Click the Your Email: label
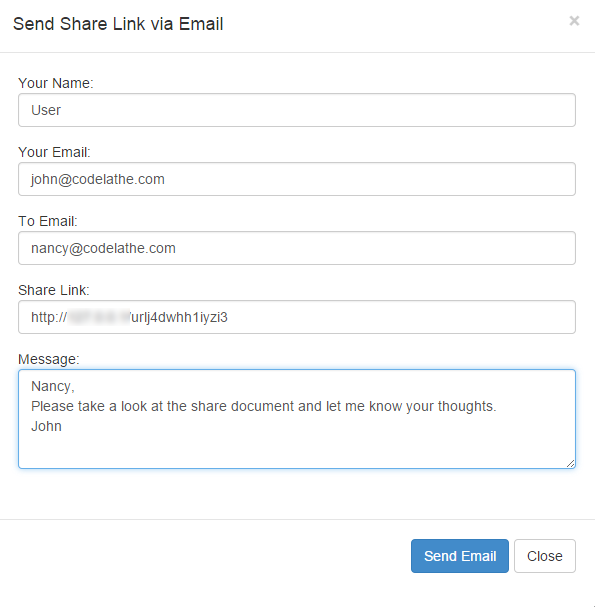This screenshot has height=607, width=595. (54, 152)
